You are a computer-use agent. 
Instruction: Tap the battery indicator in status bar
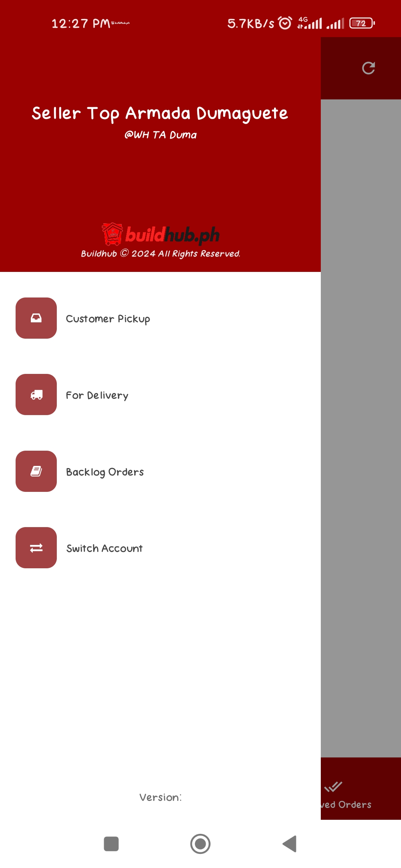point(362,23)
